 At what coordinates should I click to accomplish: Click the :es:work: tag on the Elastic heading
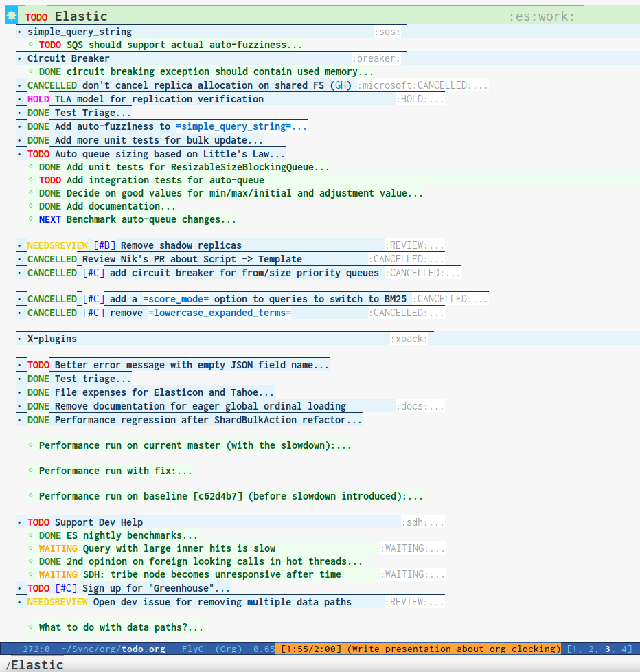pos(542,16)
